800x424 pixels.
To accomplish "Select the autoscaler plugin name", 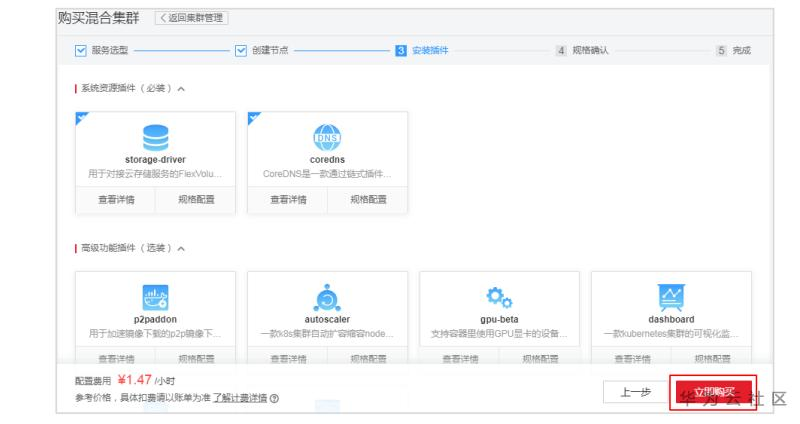I will [x=327, y=319].
